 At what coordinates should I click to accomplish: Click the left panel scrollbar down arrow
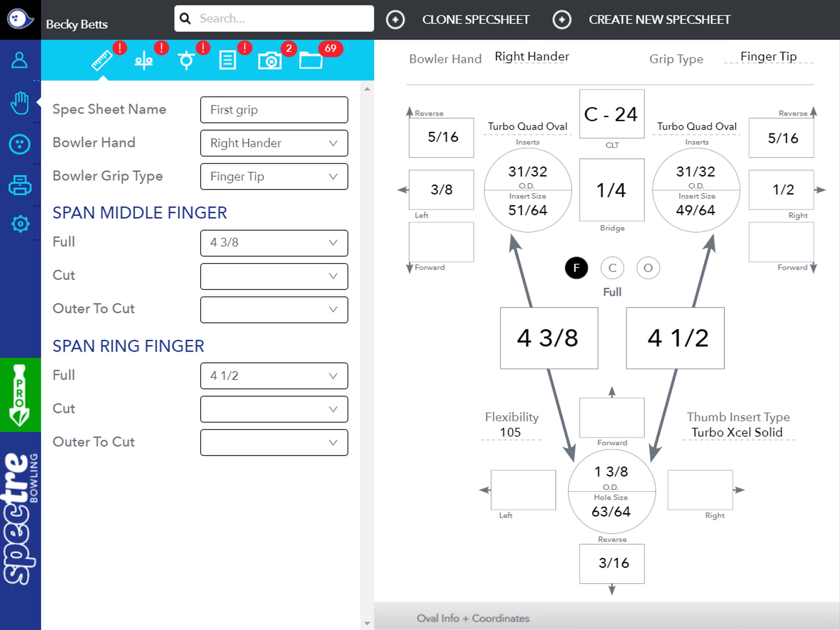[x=367, y=623]
